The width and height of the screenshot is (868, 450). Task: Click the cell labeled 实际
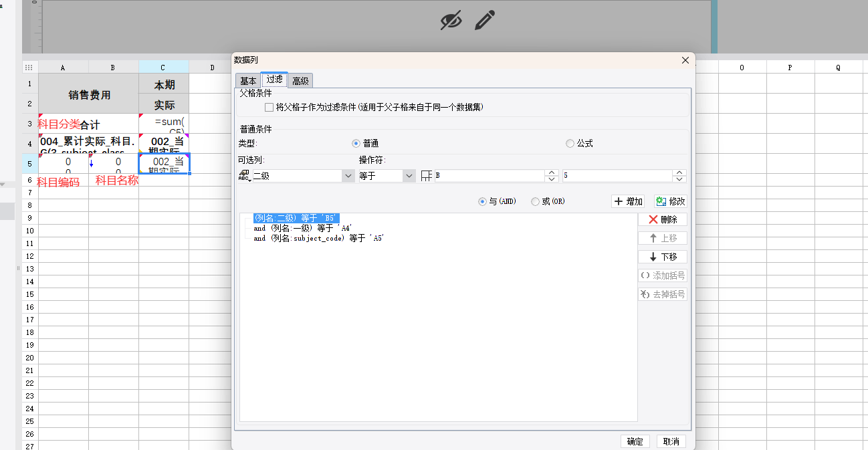pyautogui.click(x=164, y=104)
